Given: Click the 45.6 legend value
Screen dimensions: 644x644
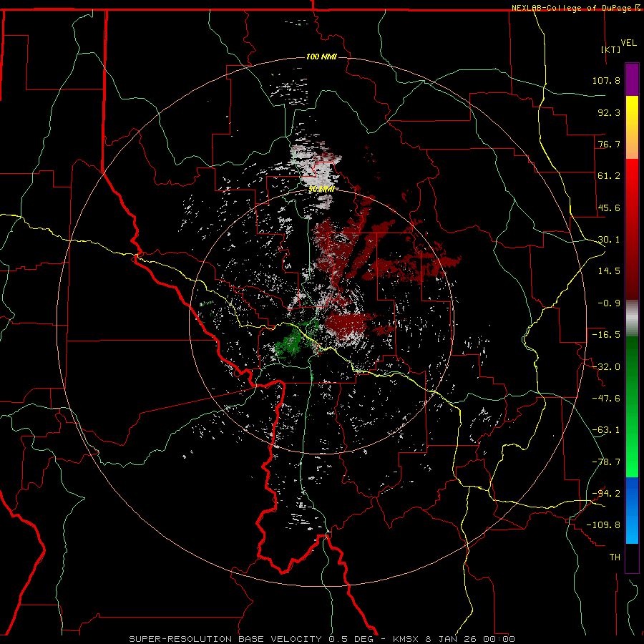Looking at the screenshot, I should point(609,208).
